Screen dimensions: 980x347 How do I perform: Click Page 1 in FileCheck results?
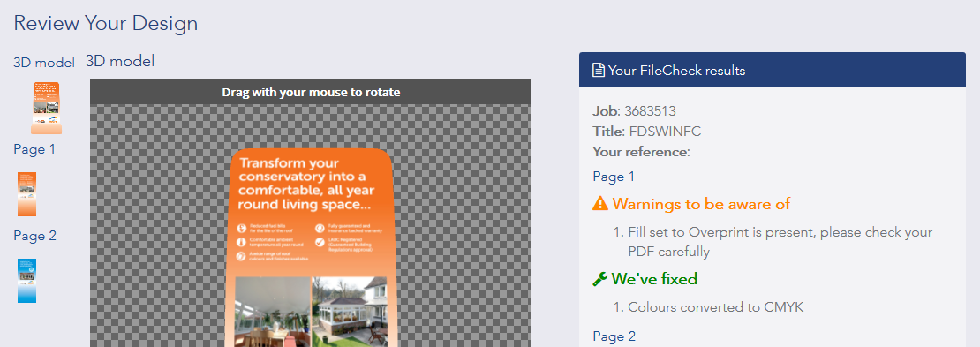pos(614,177)
